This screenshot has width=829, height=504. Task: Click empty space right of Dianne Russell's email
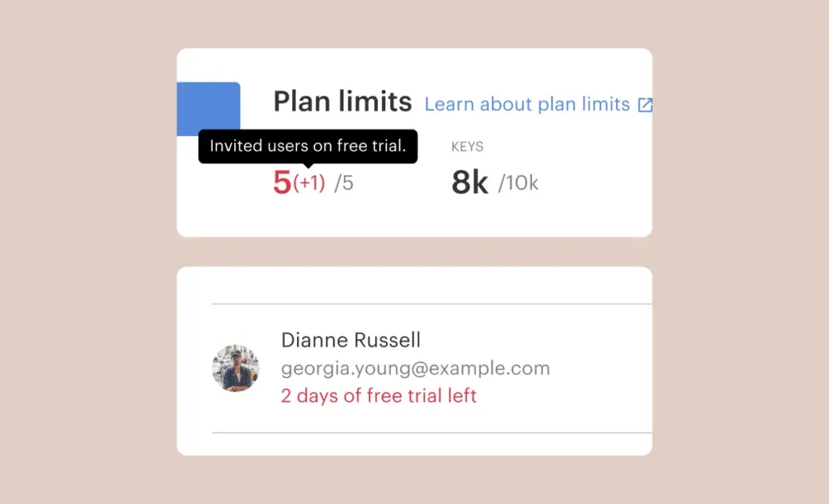tap(599, 369)
